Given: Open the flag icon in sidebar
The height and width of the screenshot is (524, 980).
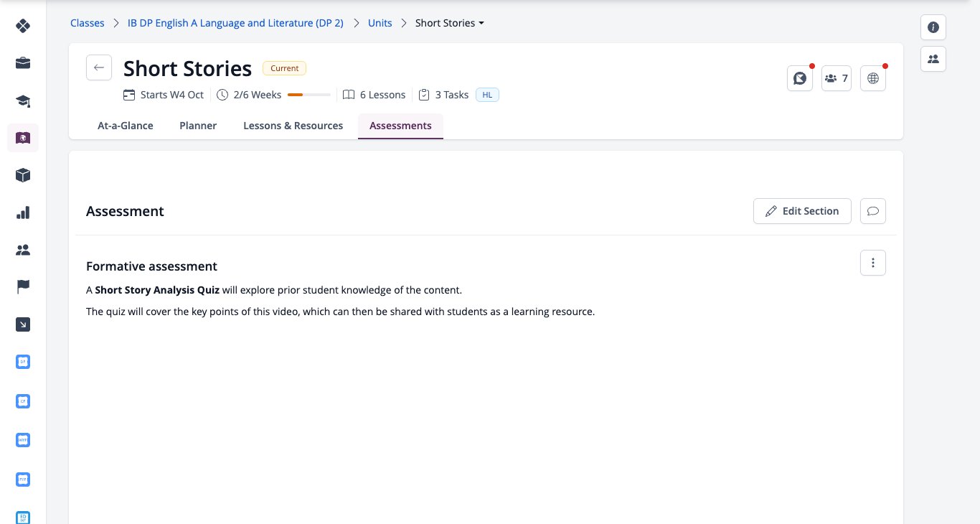Looking at the screenshot, I should pos(23,287).
